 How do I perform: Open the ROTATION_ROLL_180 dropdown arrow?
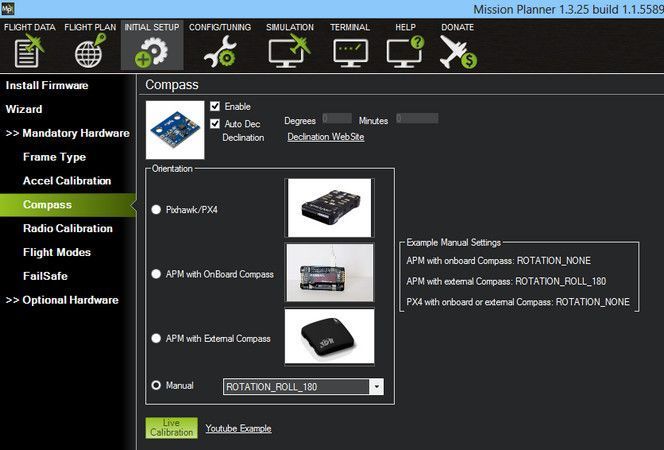click(x=376, y=387)
